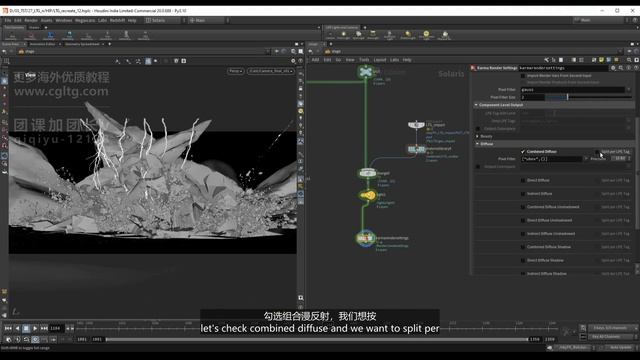
Task: Click the Point Light shelf tool
Action: click(x=344, y=35)
